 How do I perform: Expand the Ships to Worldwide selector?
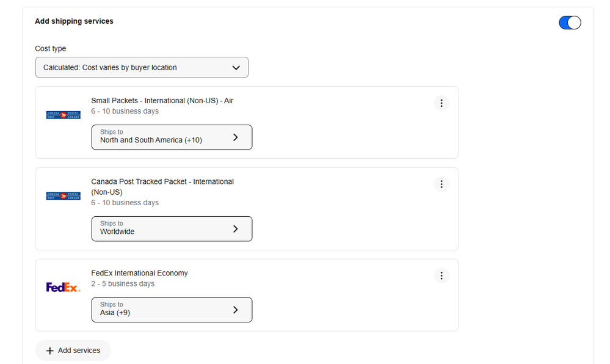coord(172,229)
